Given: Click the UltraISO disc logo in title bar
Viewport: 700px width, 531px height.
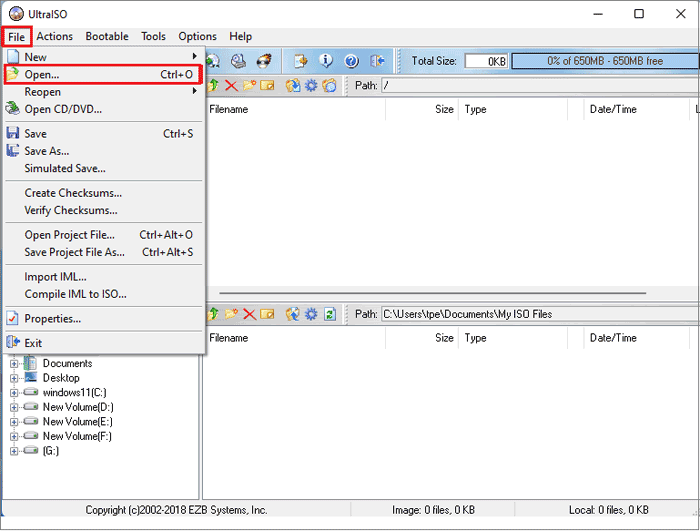Looking at the screenshot, I should pos(16,14).
